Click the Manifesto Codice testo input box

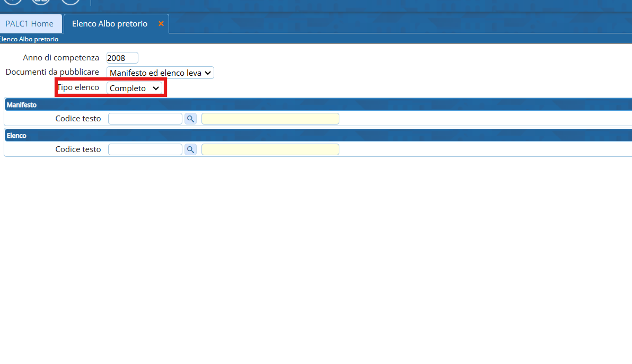[145, 119]
